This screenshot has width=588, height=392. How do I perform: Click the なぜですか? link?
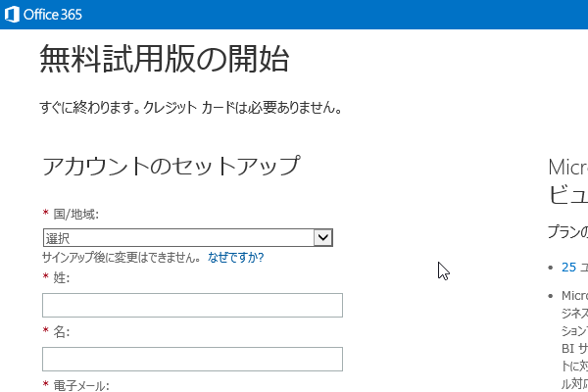point(236,258)
